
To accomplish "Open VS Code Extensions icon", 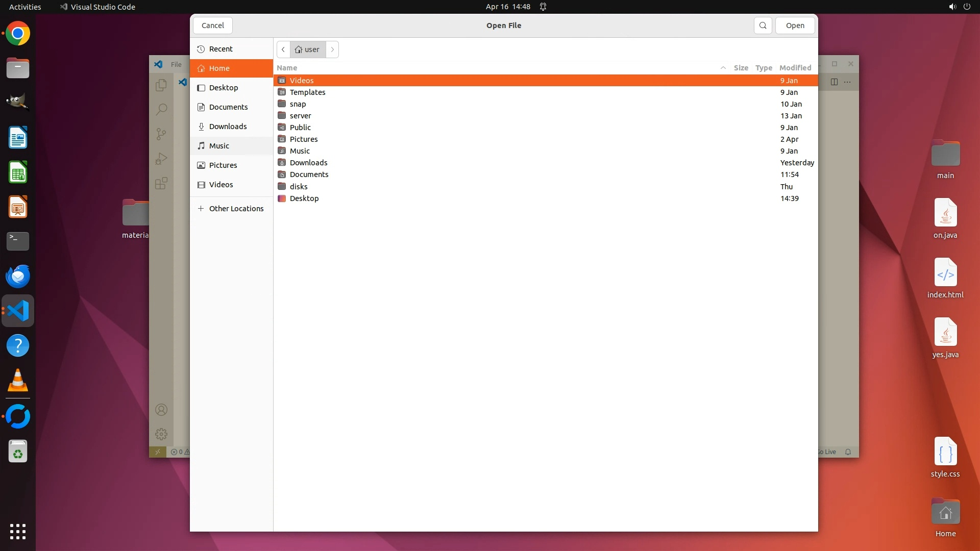I will click(161, 183).
